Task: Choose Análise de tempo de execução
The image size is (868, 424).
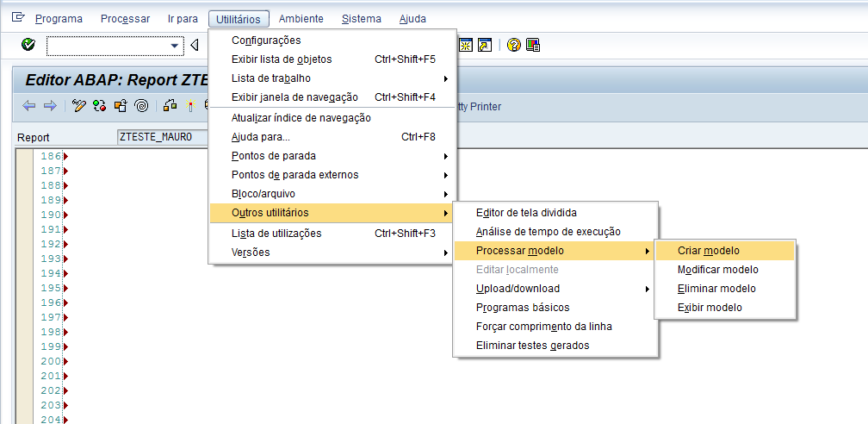Action: (548, 232)
